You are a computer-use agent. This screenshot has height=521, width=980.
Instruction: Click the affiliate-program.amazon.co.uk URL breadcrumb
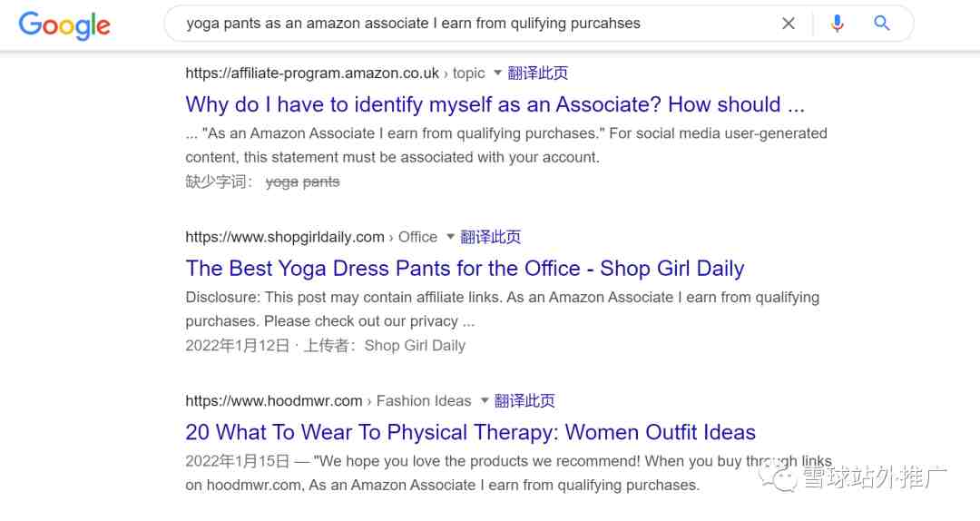(312, 73)
